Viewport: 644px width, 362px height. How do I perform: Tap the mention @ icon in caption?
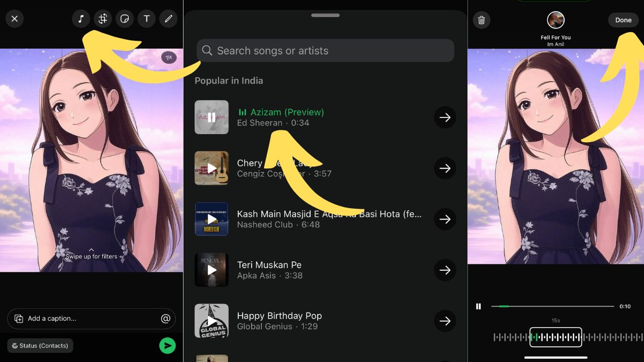point(165,319)
